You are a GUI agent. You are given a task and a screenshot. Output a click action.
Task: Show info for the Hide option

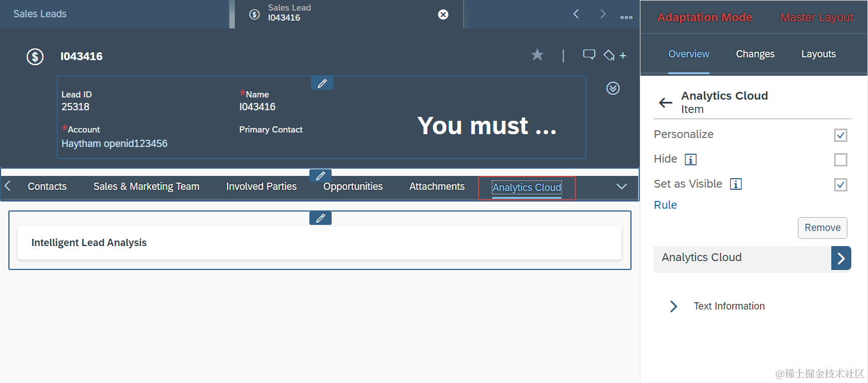coord(691,160)
